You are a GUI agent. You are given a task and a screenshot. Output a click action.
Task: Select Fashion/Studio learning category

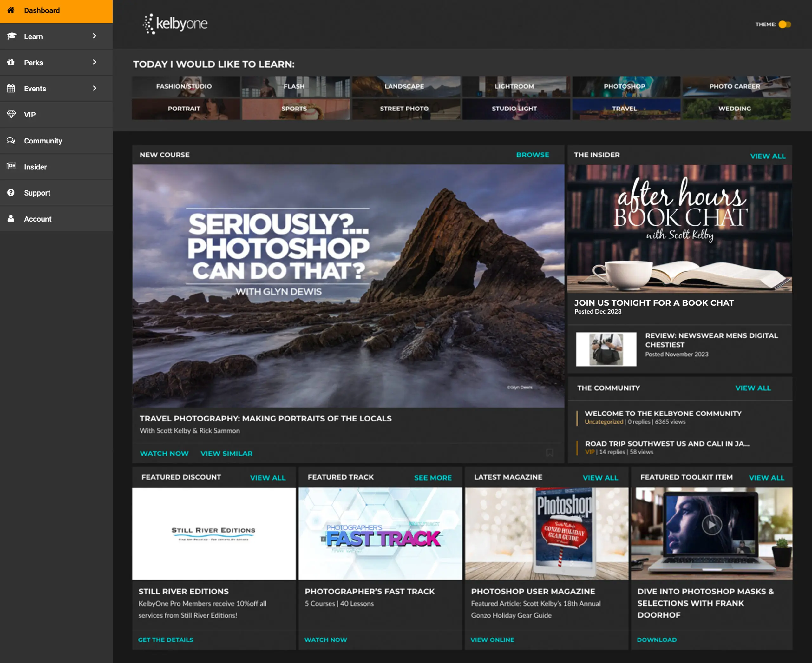click(186, 87)
